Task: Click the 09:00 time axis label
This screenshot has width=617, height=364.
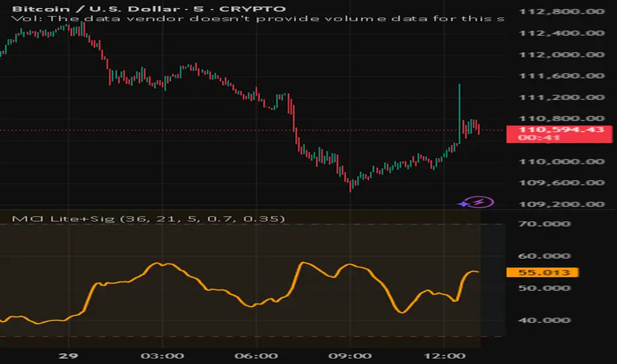Action: tap(350, 356)
